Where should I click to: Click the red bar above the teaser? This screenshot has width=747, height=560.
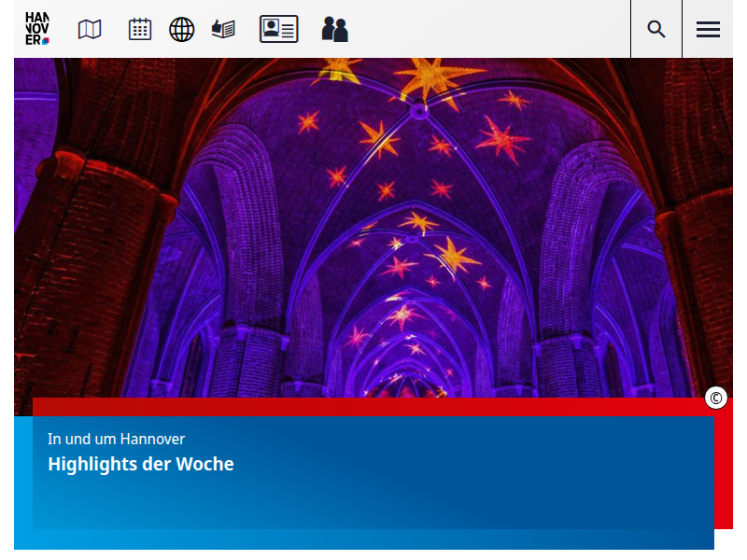point(373,406)
